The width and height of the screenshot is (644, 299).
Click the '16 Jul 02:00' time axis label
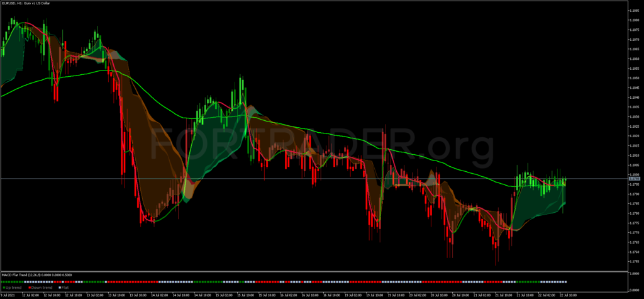[x=288, y=295]
